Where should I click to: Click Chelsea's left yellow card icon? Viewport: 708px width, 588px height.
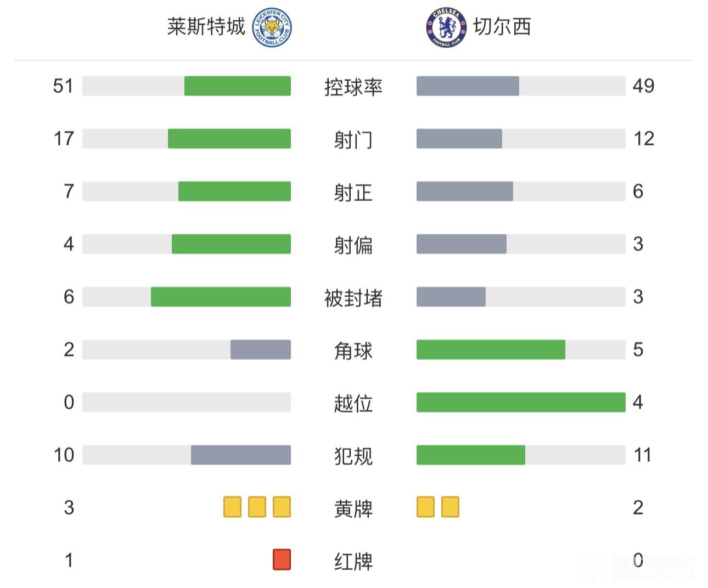(425, 507)
